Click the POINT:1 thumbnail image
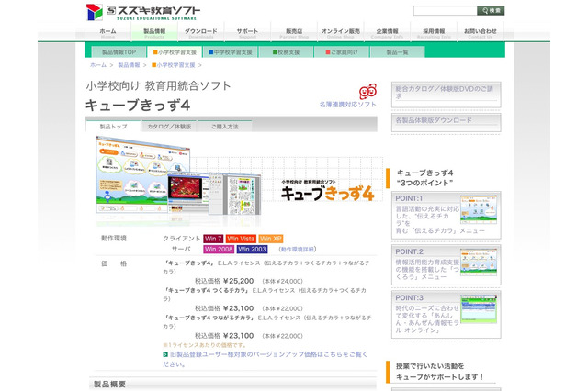Viewport: 588px width, 391px height. tap(479, 209)
